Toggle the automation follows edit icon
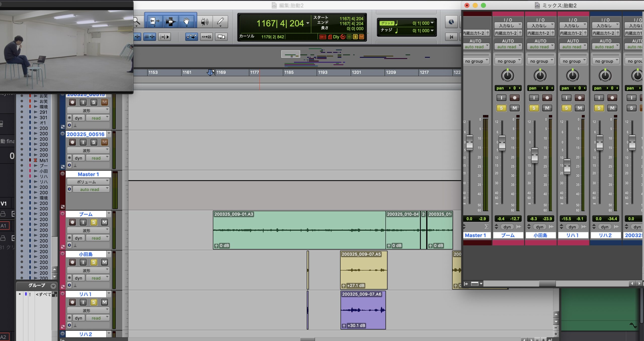This screenshot has width=644, height=341. pos(191,37)
